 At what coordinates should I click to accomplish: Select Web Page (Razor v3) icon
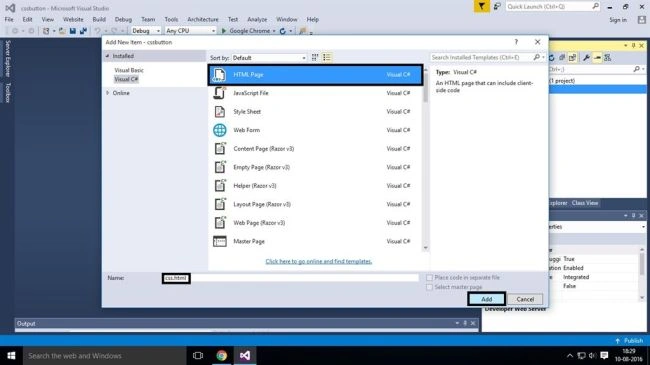219,223
